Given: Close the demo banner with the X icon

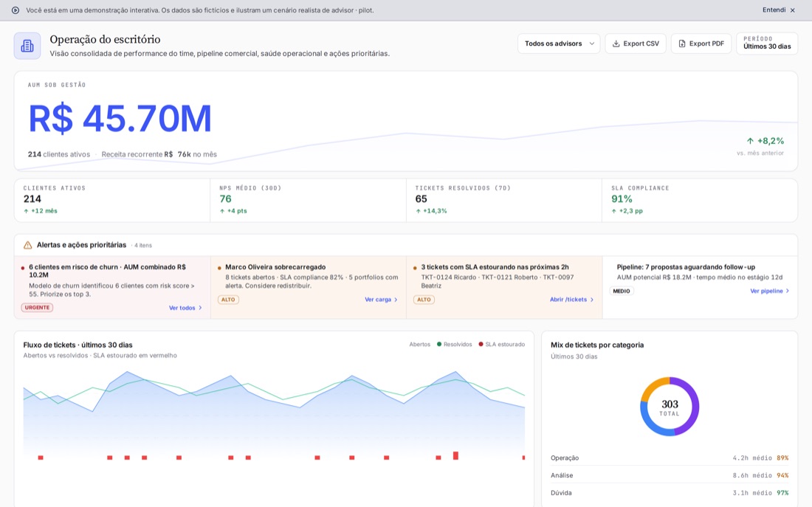Looking at the screenshot, I should pos(792,10).
